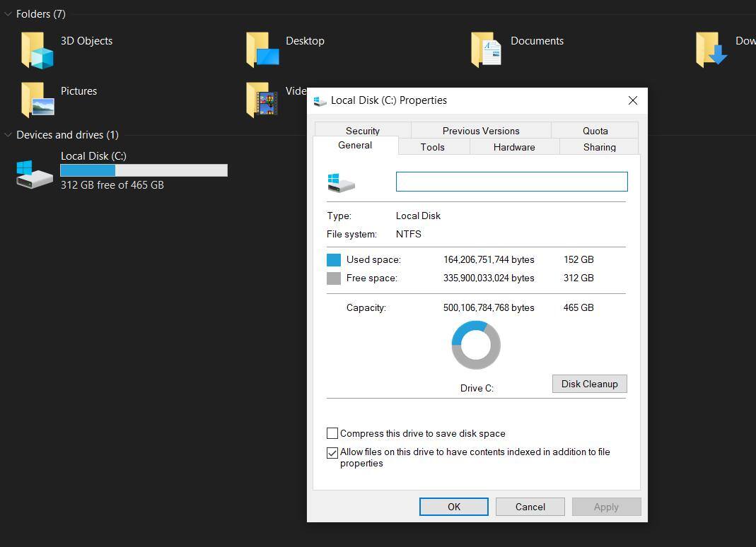
Task: Click the 'Documents' folder label
Action: point(537,41)
